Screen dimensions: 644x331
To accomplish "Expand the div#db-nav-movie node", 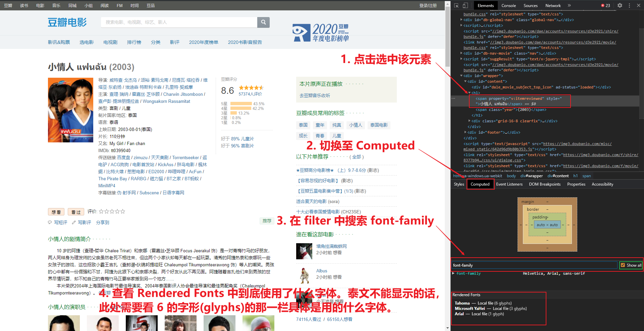I will 462,53.
